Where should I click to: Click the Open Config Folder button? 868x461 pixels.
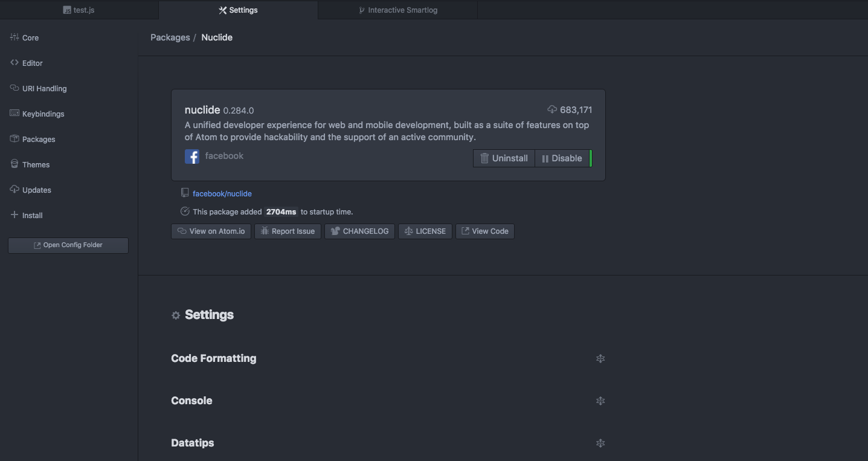coord(68,245)
